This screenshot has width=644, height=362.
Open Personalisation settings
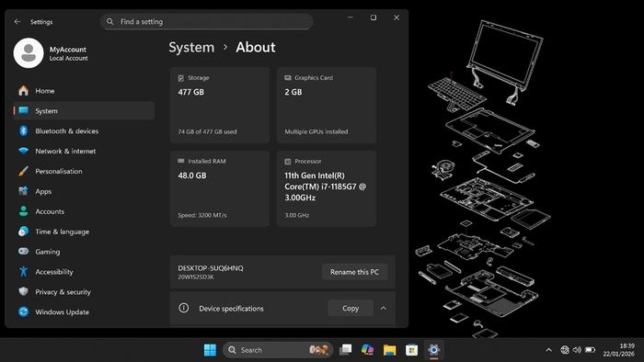click(84, 171)
